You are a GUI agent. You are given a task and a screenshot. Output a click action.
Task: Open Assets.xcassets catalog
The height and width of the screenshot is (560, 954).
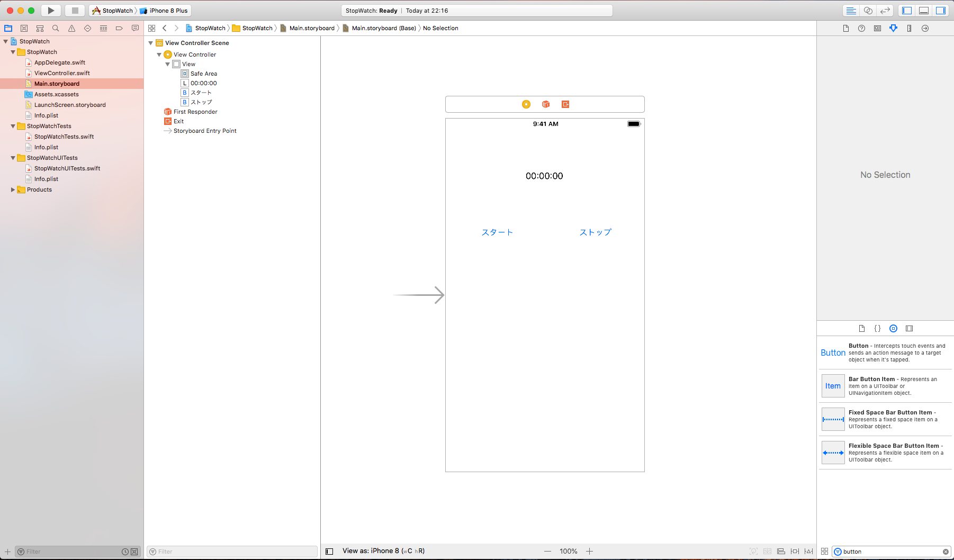point(56,94)
